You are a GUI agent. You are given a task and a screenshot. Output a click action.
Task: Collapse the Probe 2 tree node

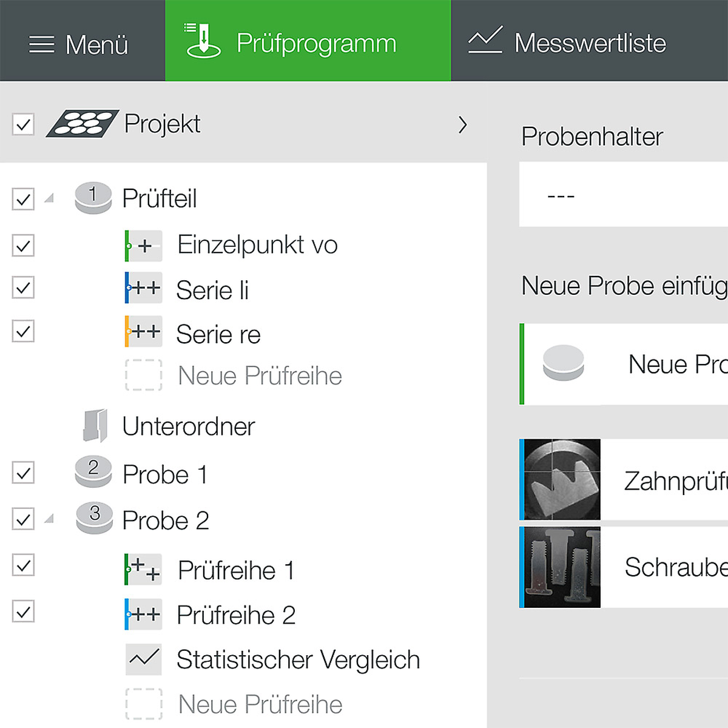[x=49, y=519]
